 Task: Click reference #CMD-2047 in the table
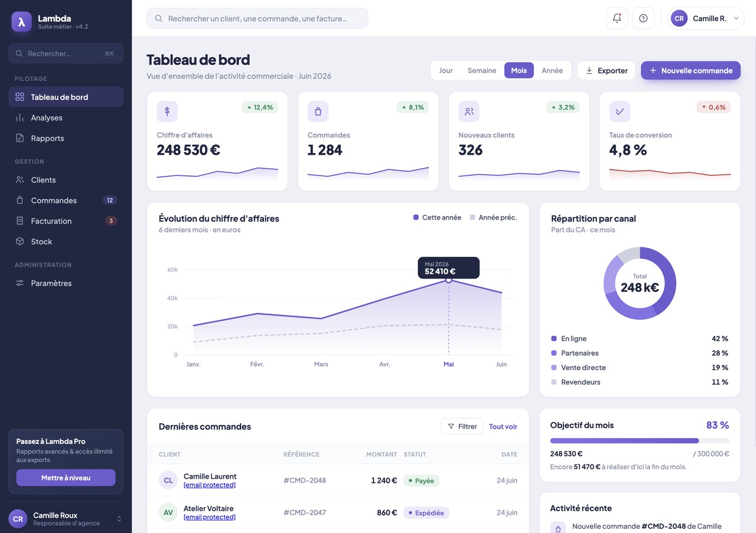(x=305, y=512)
